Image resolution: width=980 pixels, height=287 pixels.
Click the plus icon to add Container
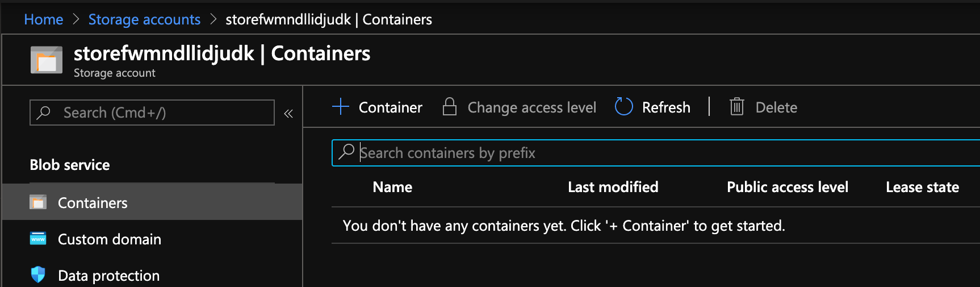341,107
